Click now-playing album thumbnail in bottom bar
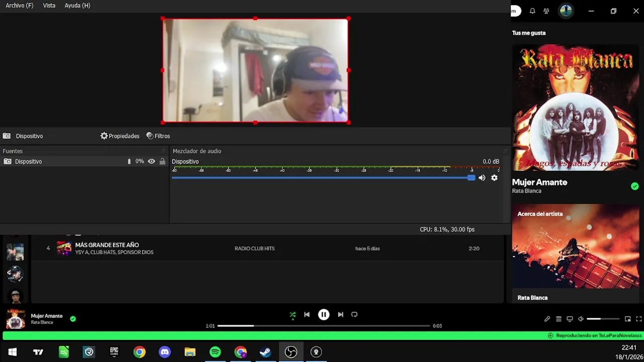 click(x=16, y=319)
